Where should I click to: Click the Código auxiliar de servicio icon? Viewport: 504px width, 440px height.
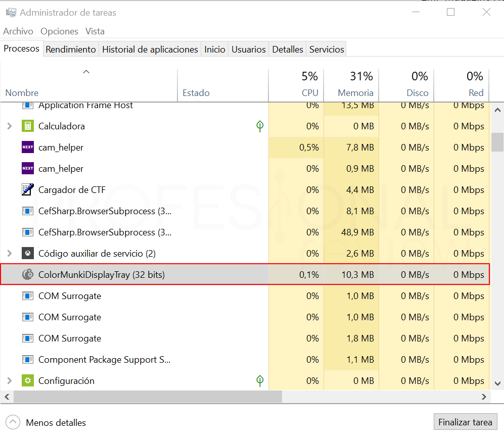coord(28,254)
